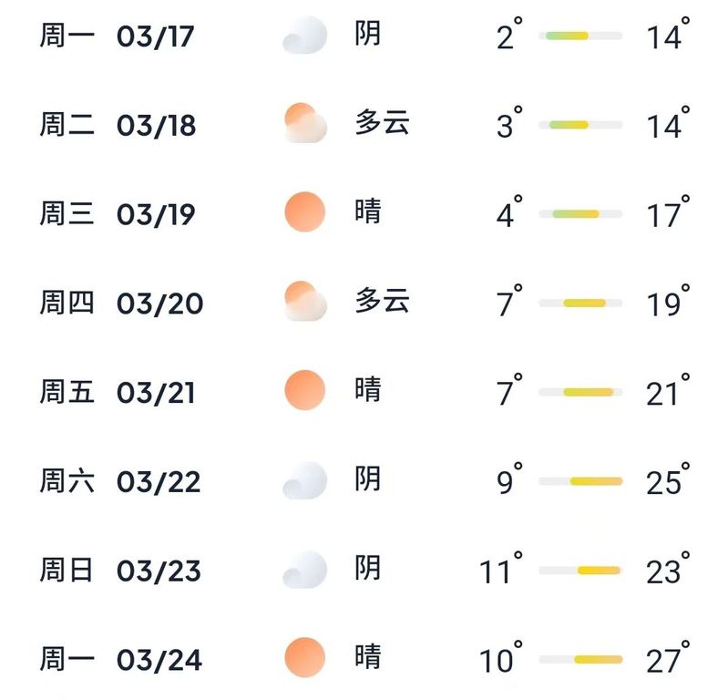Screen dimensions: 728x700
Task: Select the 周四 03/20 date label
Action: point(122,303)
